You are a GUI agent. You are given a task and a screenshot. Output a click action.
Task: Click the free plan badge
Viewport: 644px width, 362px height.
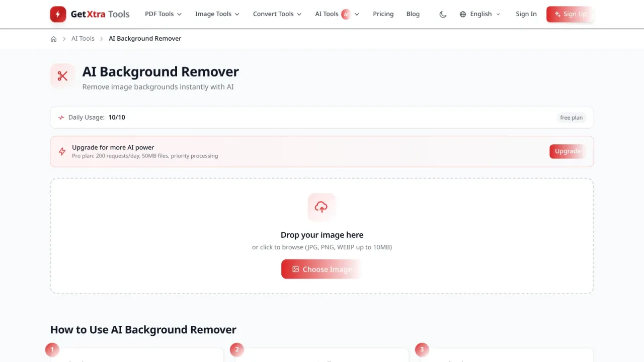point(572,118)
